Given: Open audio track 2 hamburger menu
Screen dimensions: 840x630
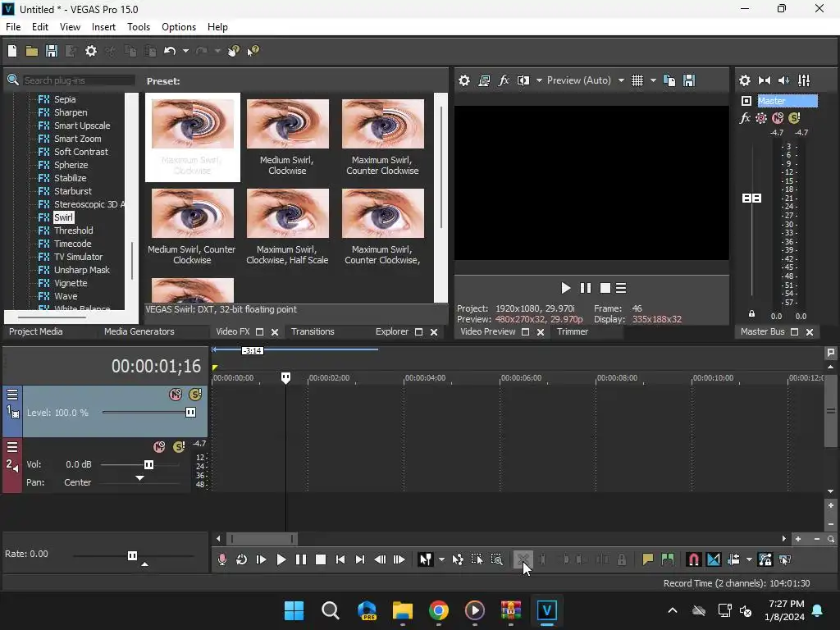Looking at the screenshot, I should point(12,447).
